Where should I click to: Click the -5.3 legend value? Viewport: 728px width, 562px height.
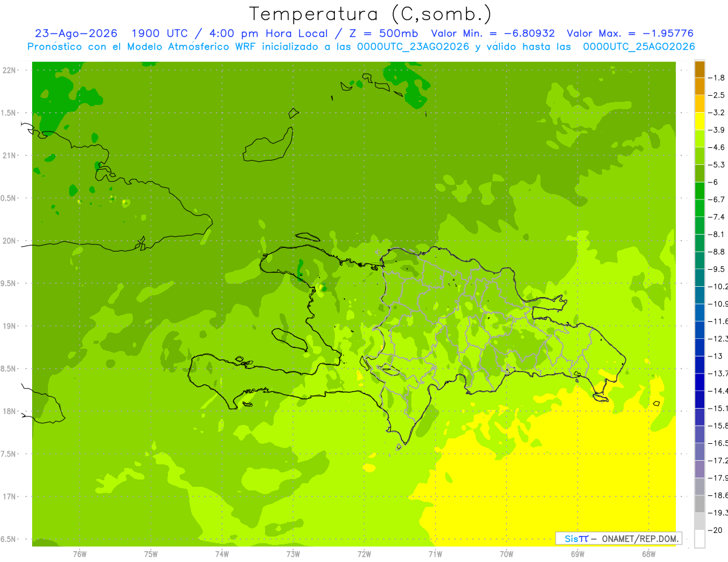717,165
